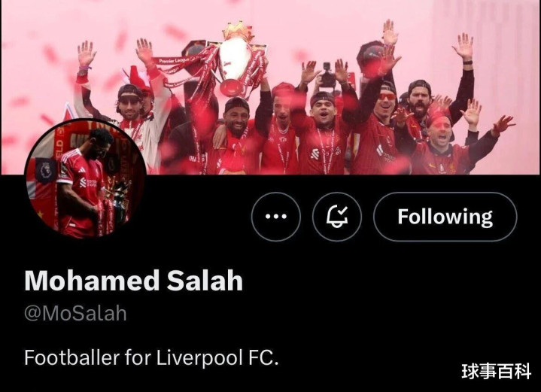Image resolution: width=541 pixels, height=392 pixels.
Task: Select the 'Footballer for Liverpool FC.' bio
Action: click(x=151, y=357)
